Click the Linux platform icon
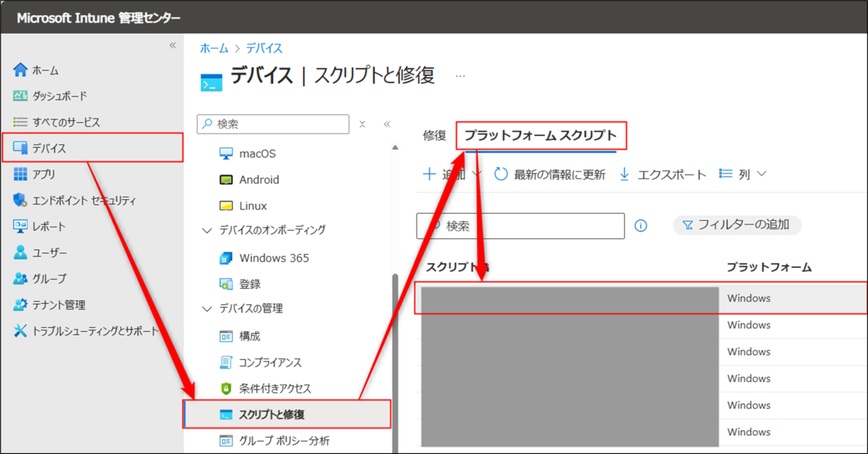 coord(226,206)
